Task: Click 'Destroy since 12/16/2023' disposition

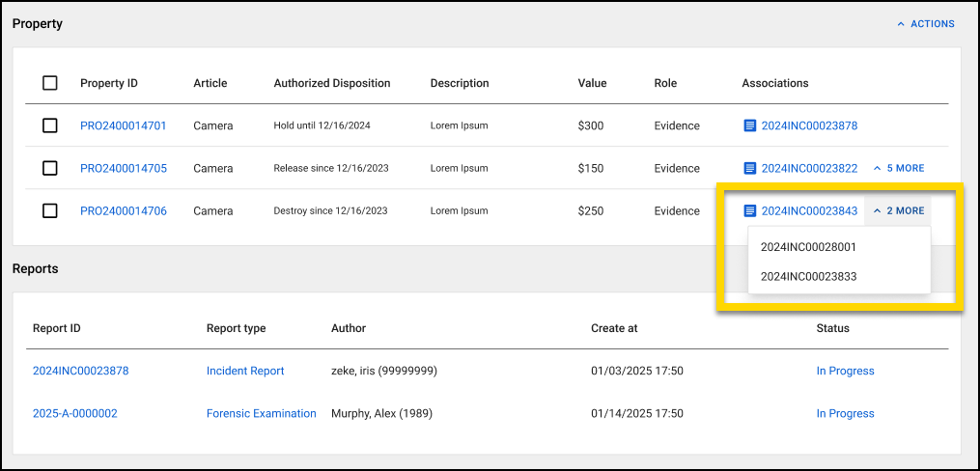Action: click(330, 211)
